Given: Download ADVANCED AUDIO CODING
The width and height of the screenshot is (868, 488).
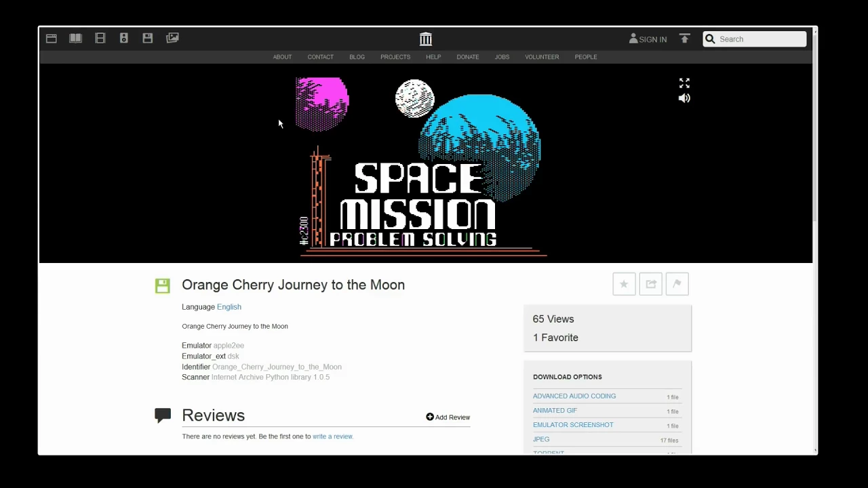Looking at the screenshot, I should [574, 396].
